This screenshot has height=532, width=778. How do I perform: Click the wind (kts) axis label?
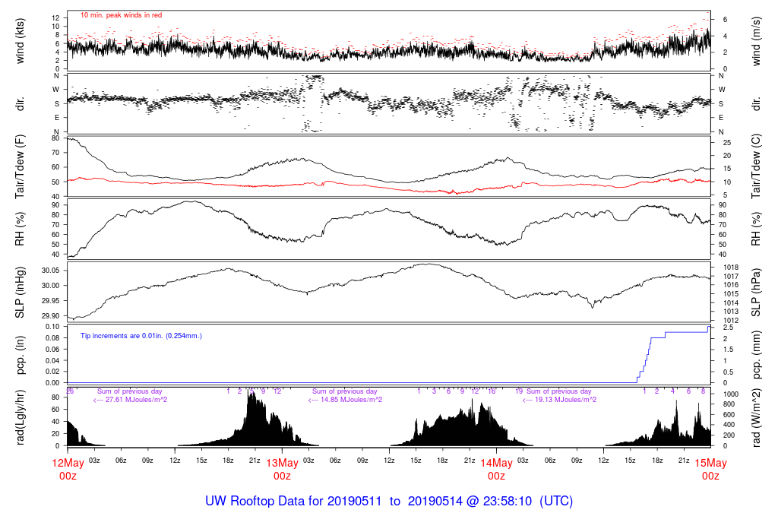(20, 41)
